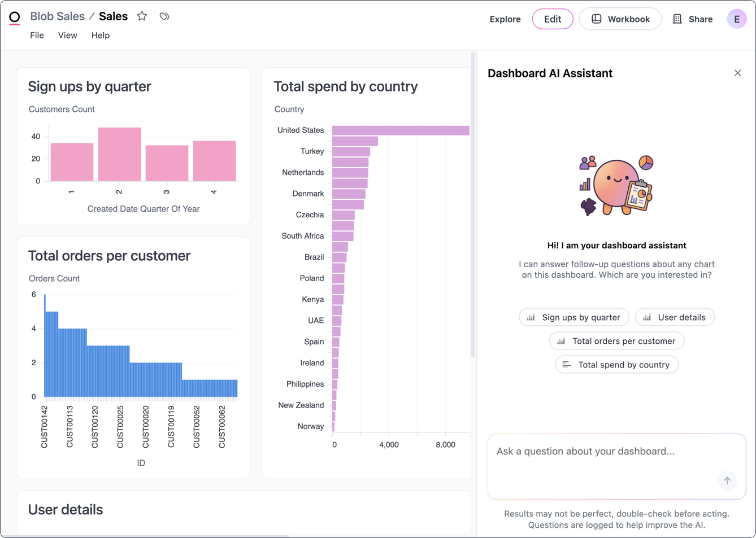This screenshot has height=538, width=756.
Task: Open the Explore option
Action: 505,19
